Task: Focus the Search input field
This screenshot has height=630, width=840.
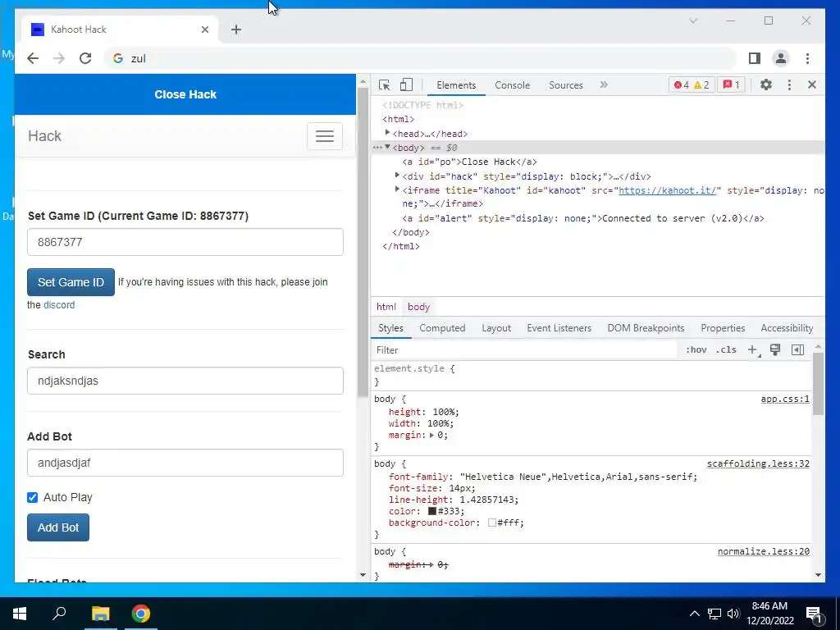Action: (185, 381)
